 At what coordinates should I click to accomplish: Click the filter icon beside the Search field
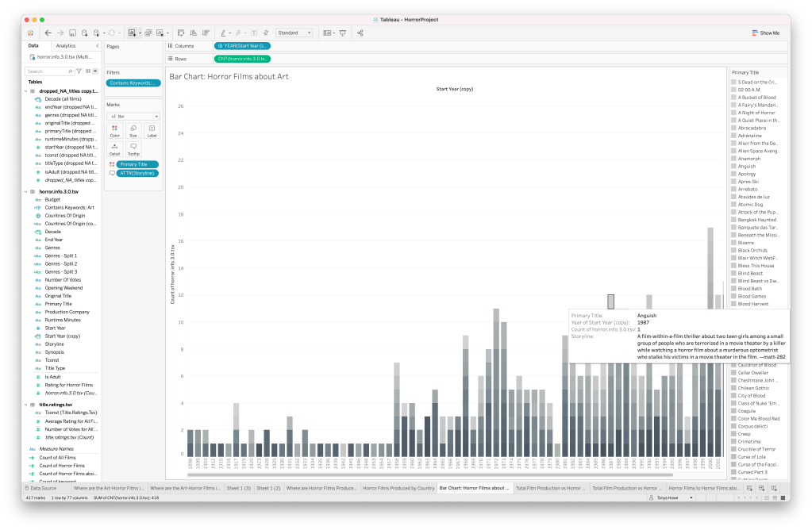click(x=78, y=71)
